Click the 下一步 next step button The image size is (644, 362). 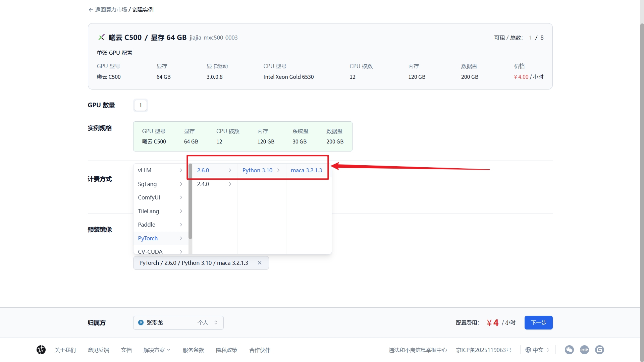[x=538, y=322]
